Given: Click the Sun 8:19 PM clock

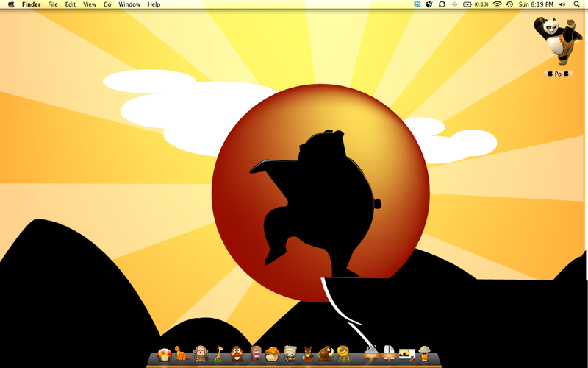Looking at the screenshot, I should [537, 4].
